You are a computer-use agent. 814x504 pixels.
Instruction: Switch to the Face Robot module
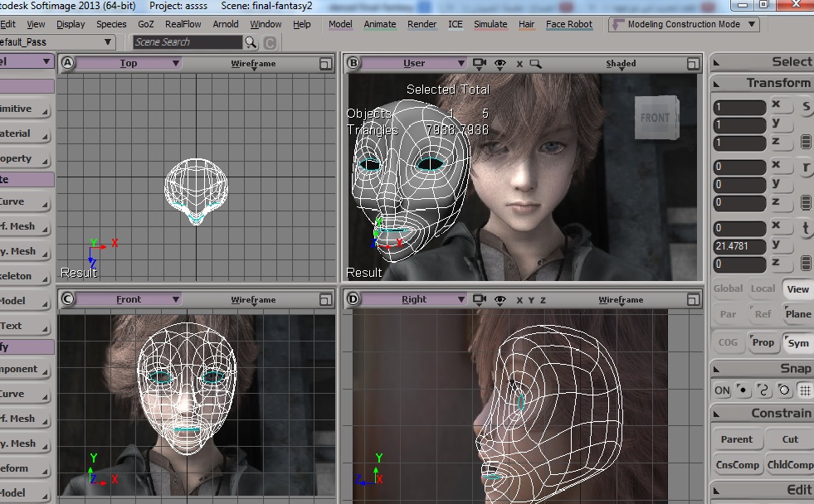pos(569,24)
